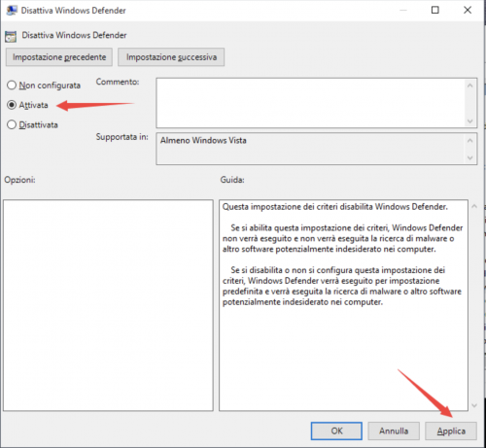Click Supportata in box down arrow
The width and height of the screenshot is (486, 448).
[x=470, y=157]
